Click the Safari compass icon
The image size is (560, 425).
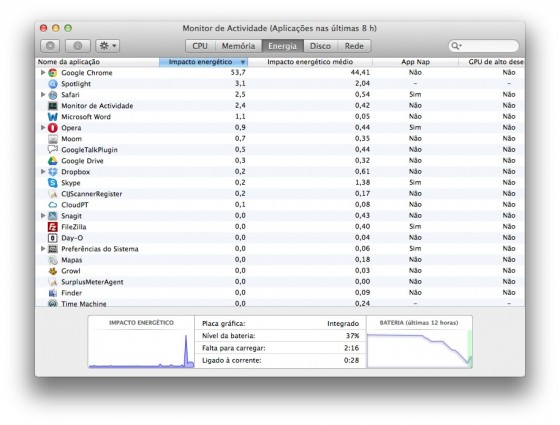(x=52, y=95)
